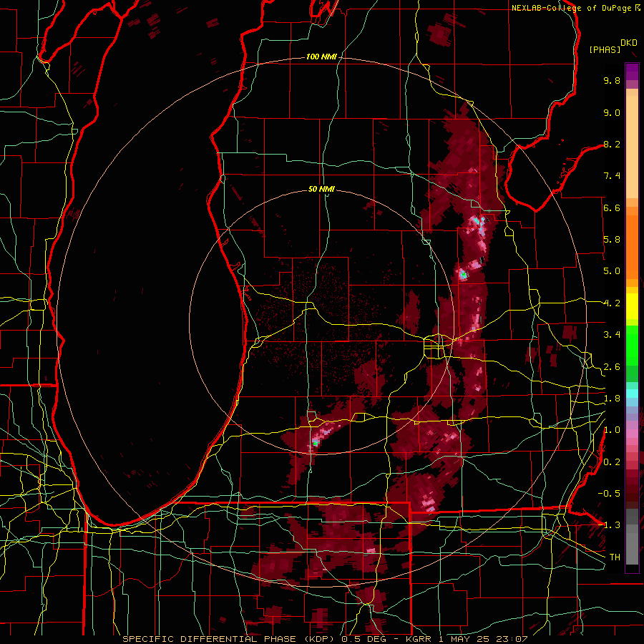644x644 pixels.
Task: Click the NEXLAB-College of DuPage label
Action: point(571,8)
